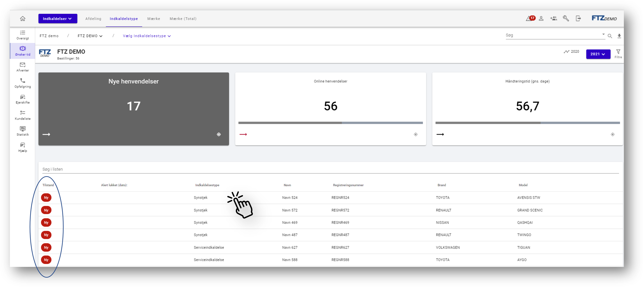Open Oversigt in the sidebar
The width and height of the screenshot is (644, 287).
(23, 35)
